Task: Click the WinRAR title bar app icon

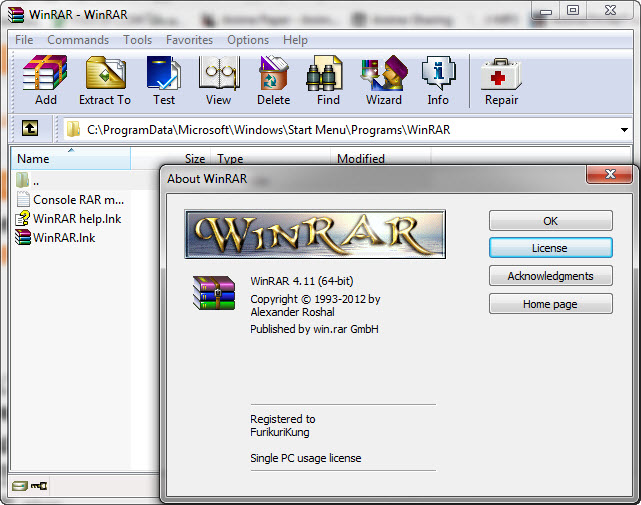Action: 16,15
